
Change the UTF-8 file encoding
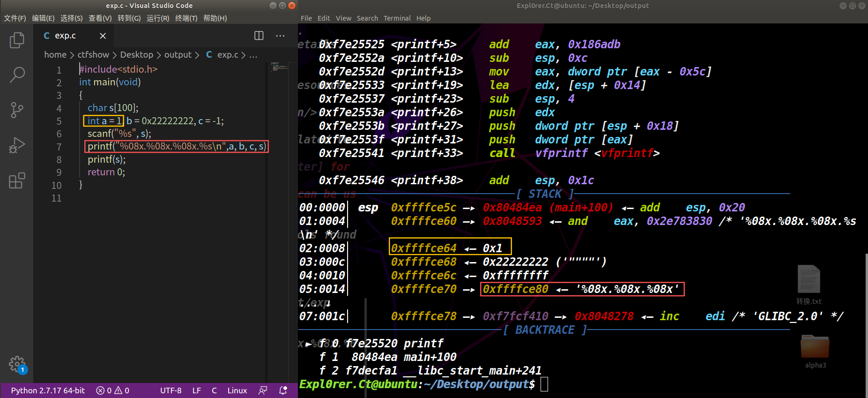click(x=171, y=390)
